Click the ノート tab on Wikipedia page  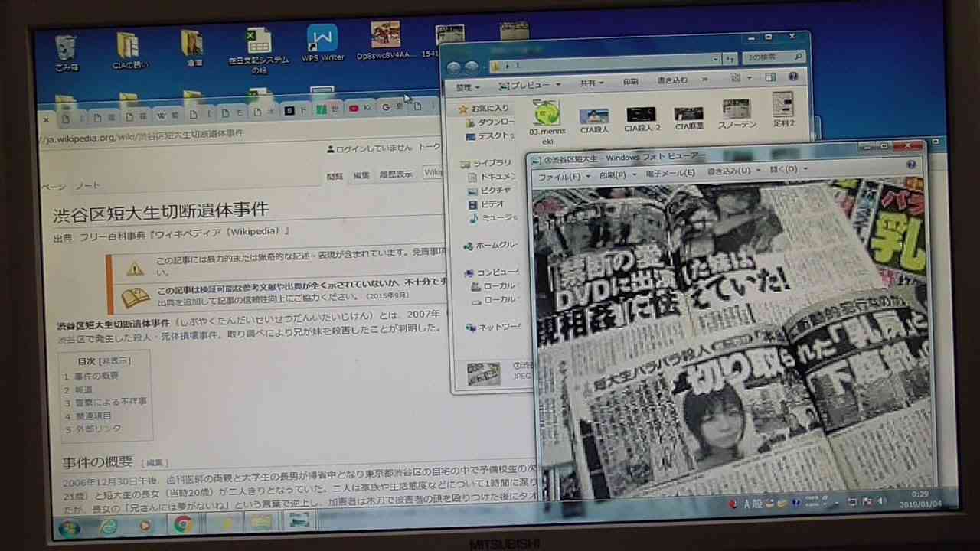[87, 186]
